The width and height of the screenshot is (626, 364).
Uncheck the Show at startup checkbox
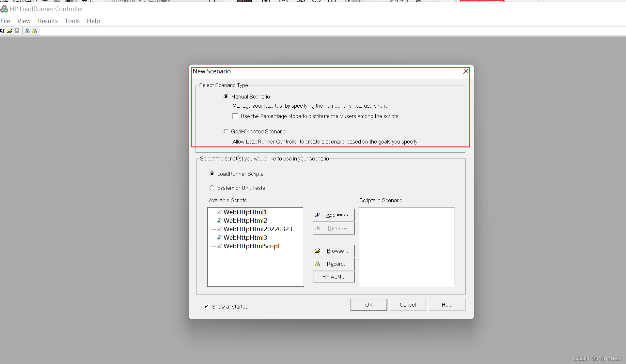(x=206, y=307)
